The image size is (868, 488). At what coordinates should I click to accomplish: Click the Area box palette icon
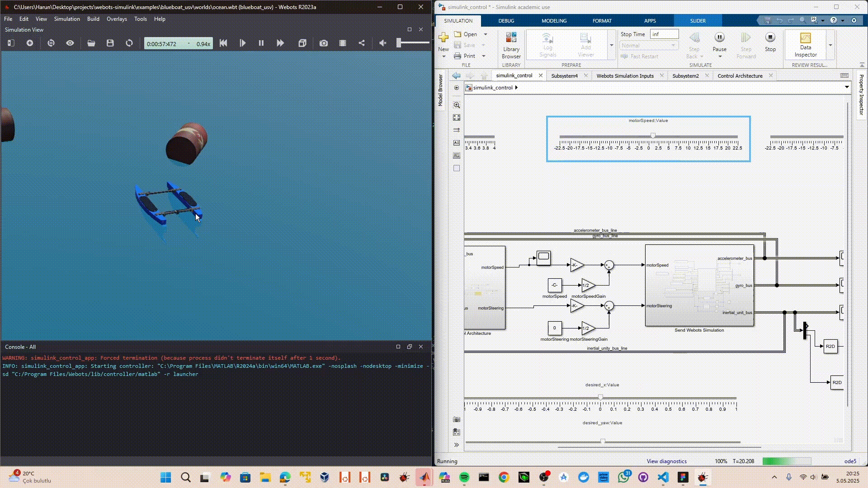pos(457,168)
